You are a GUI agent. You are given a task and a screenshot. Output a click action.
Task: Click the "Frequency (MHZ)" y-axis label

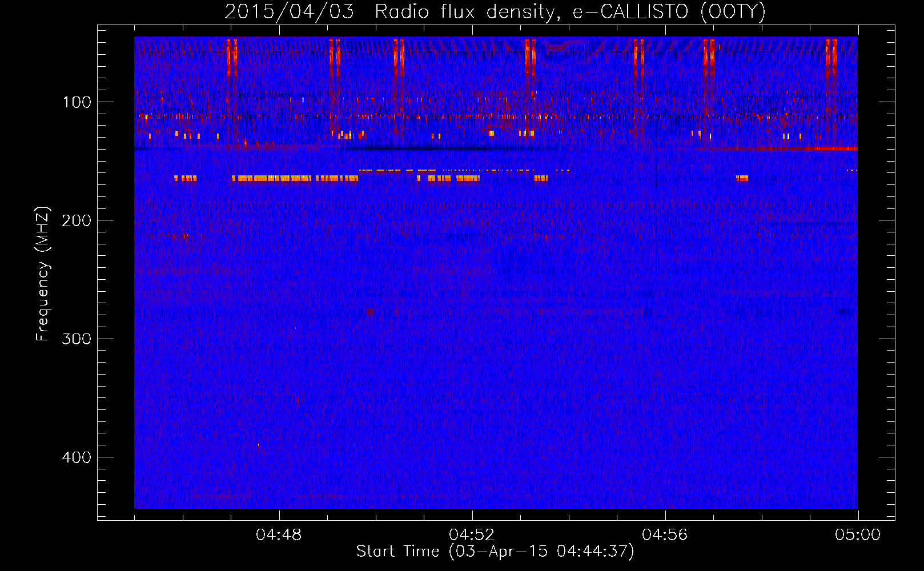[43, 274]
